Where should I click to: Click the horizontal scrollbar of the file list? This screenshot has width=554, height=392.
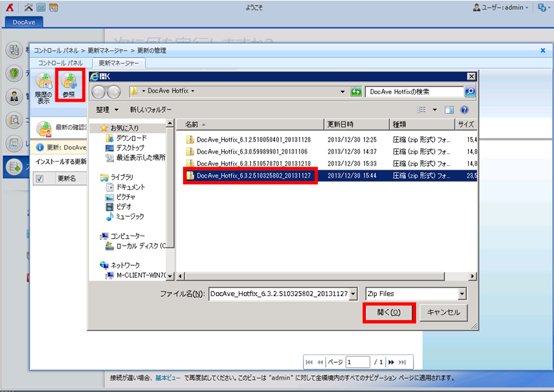(314, 275)
